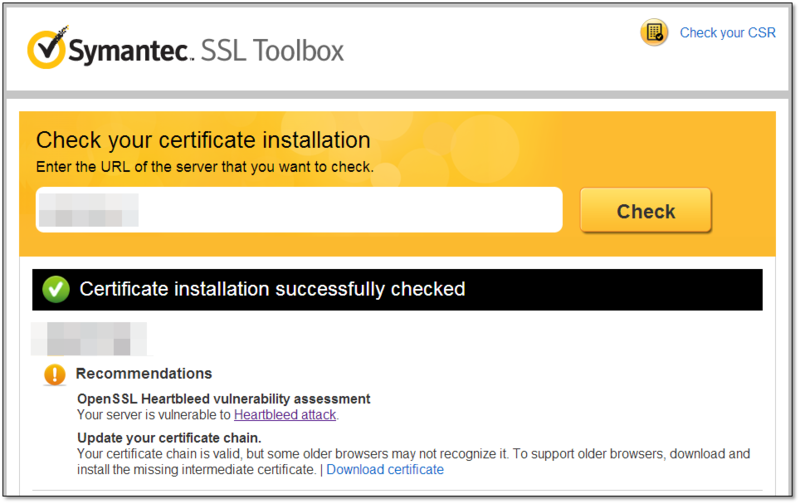Click the 'Your certificate chain is valid' sentence
The height and width of the screenshot is (504, 800).
tap(413, 462)
